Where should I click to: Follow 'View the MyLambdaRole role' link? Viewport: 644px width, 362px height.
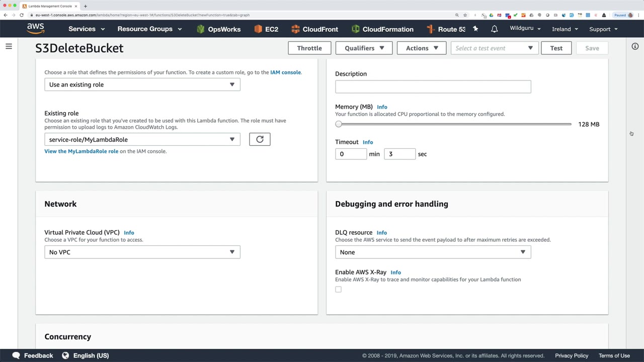pos(82,151)
